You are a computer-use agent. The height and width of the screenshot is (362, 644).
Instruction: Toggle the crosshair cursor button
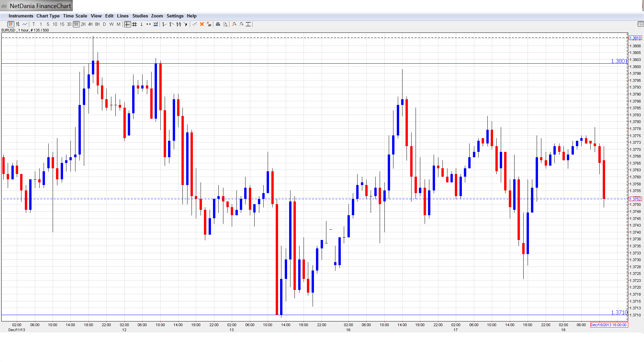tap(127, 24)
